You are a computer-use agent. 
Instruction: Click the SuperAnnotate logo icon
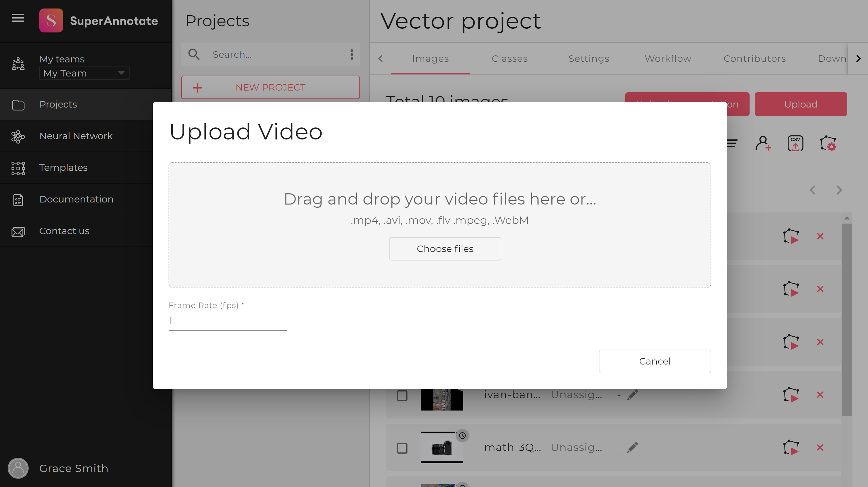(51, 21)
